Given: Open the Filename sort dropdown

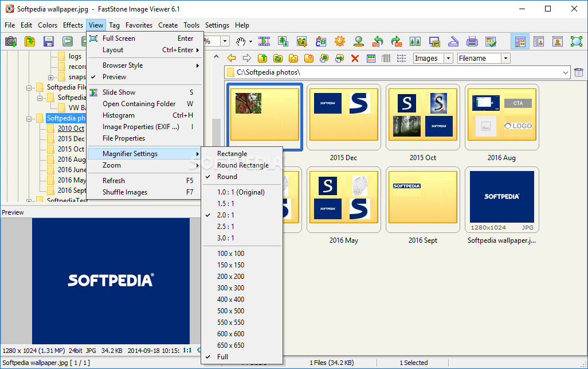Looking at the screenshot, I should [x=506, y=58].
